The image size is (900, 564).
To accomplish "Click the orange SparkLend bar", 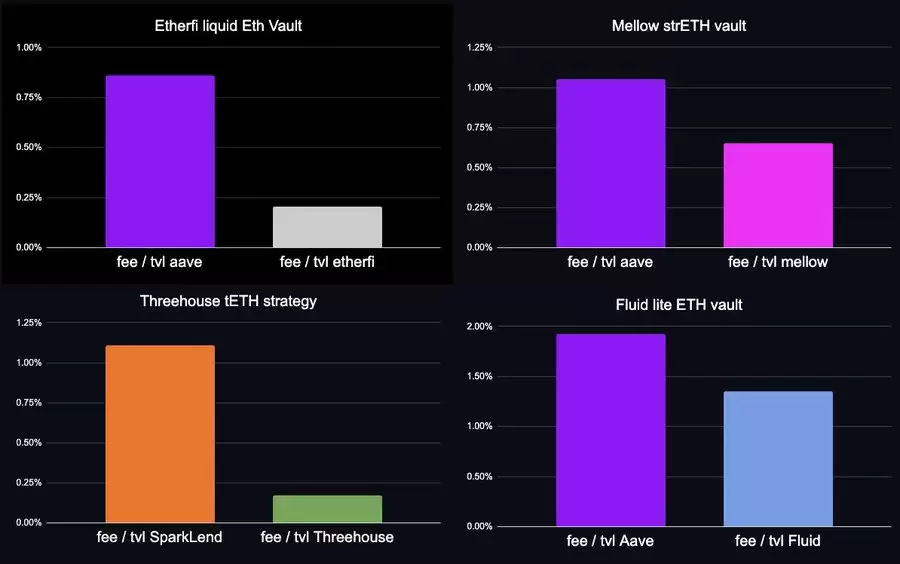I will point(160,434).
